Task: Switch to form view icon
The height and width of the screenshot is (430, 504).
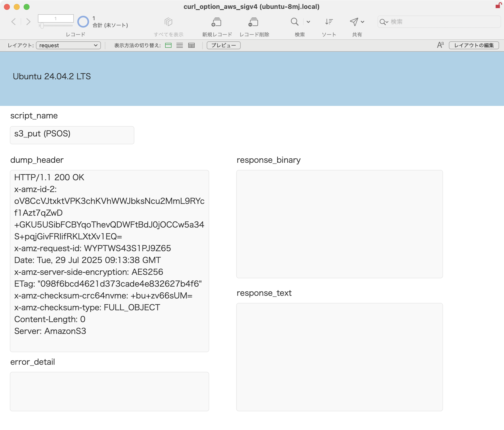Action: point(168,45)
